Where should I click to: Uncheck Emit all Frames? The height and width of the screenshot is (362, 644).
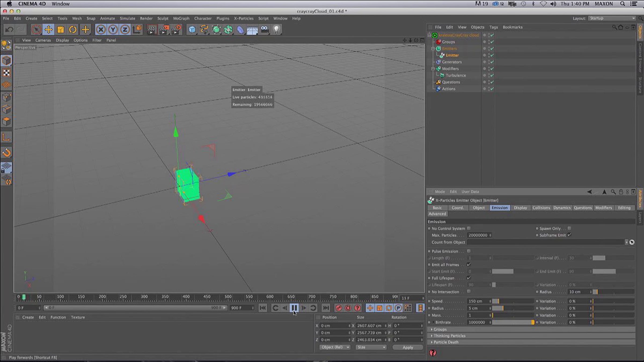pyautogui.click(x=469, y=264)
